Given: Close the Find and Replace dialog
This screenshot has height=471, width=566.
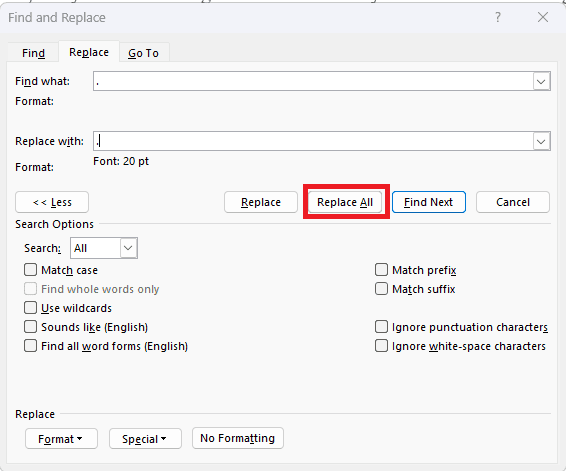Looking at the screenshot, I should pos(543,17).
